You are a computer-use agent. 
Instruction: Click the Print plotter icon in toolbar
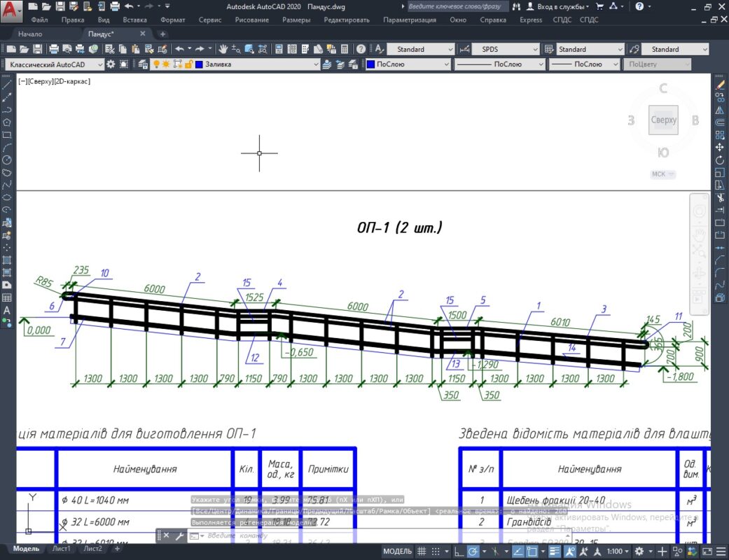[x=54, y=49]
